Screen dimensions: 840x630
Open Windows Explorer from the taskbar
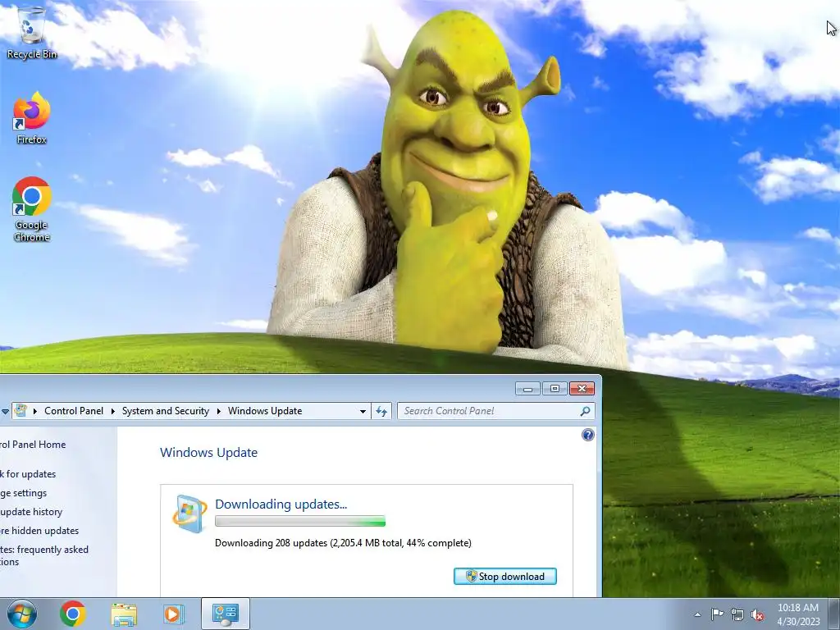pos(124,614)
